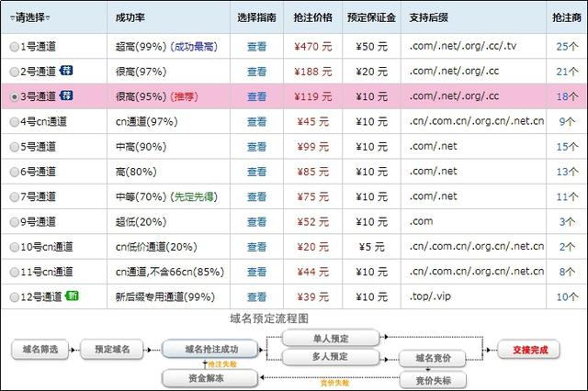Click the 支持后缀 column header

click(429, 17)
